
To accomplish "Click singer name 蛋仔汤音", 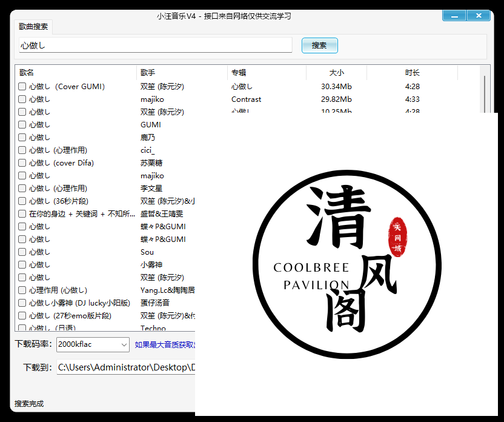I will (155, 303).
